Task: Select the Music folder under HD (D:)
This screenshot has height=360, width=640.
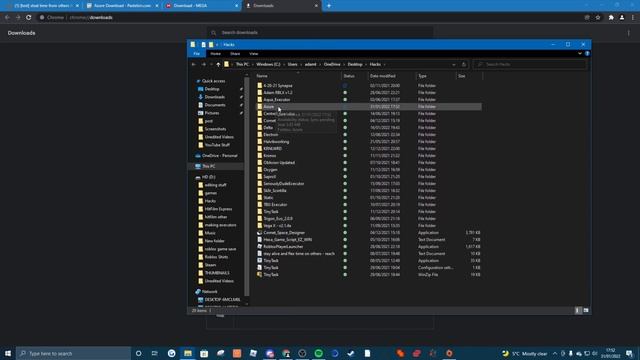Action: tap(207, 233)
